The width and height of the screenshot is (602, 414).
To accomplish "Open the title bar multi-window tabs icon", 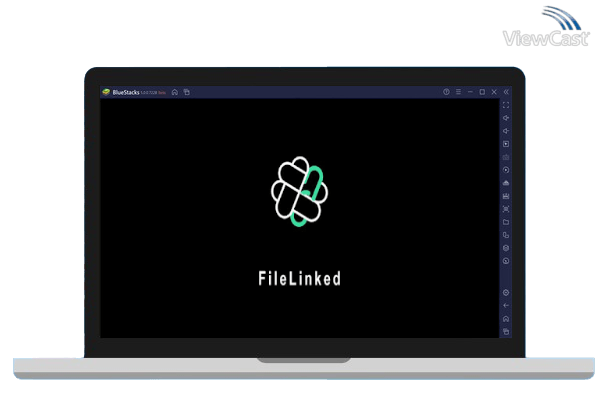I will pyautogui.click(x=187, y=92).
